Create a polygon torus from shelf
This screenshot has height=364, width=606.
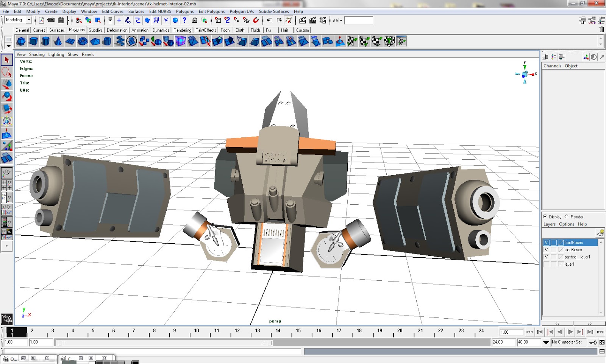point(82,41)
